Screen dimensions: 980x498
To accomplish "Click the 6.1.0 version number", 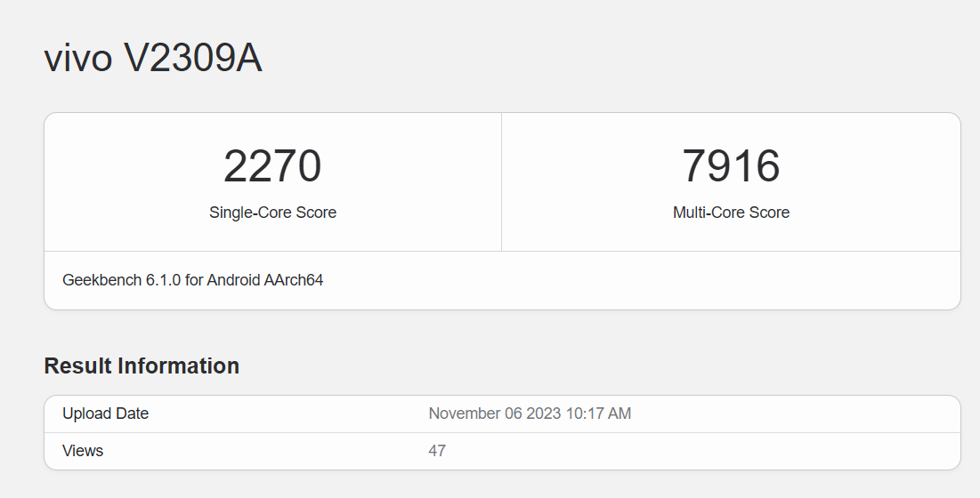I will pos(164,280).
